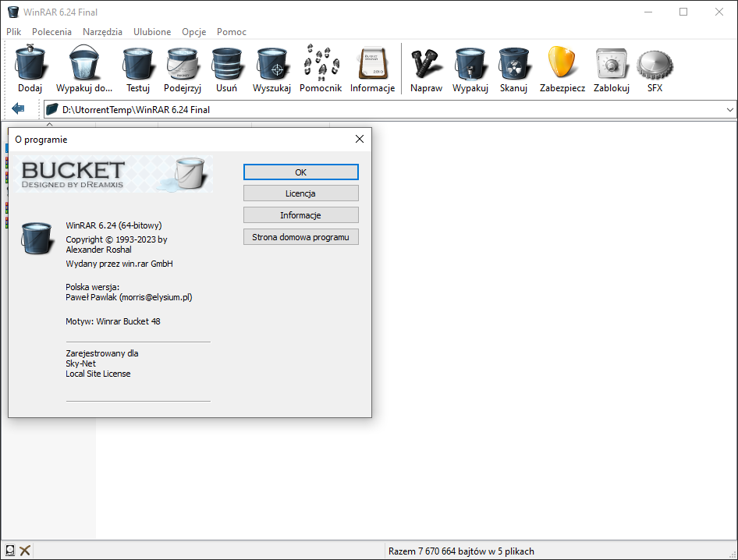The image size is (738, 560).
Task: Open Wyszukaj search tool
Action: point(271,62)
